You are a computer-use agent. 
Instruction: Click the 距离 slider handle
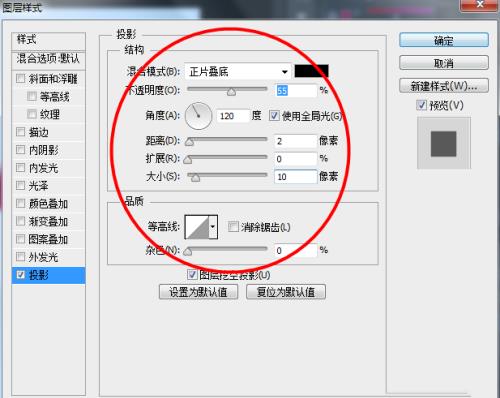[189, 142]
